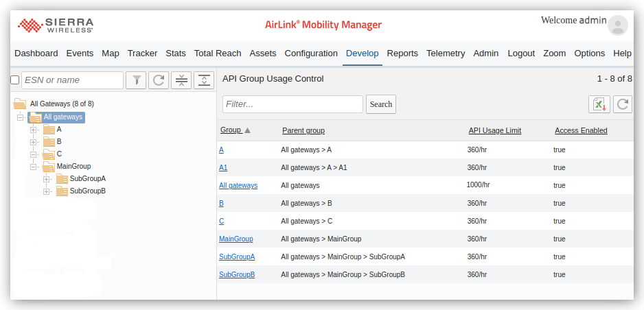Click the Sierra Wireless logo
This screenshot has height=310, width=644.
(56, 25)
